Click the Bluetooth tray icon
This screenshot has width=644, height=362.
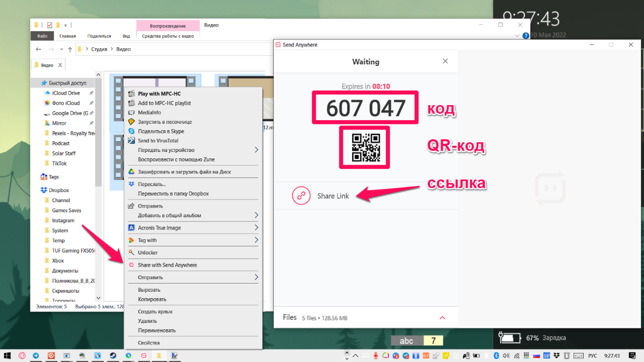click(496, 356)
